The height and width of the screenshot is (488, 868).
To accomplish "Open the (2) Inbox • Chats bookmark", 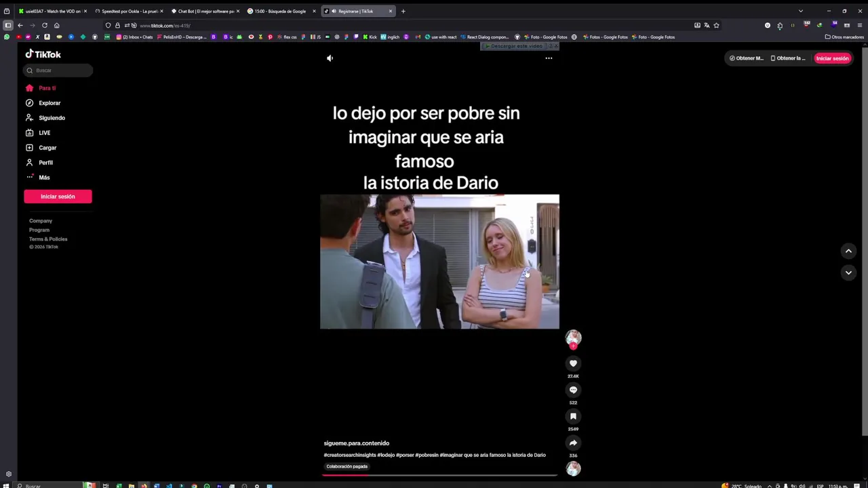I will click(x=135, y=37).
